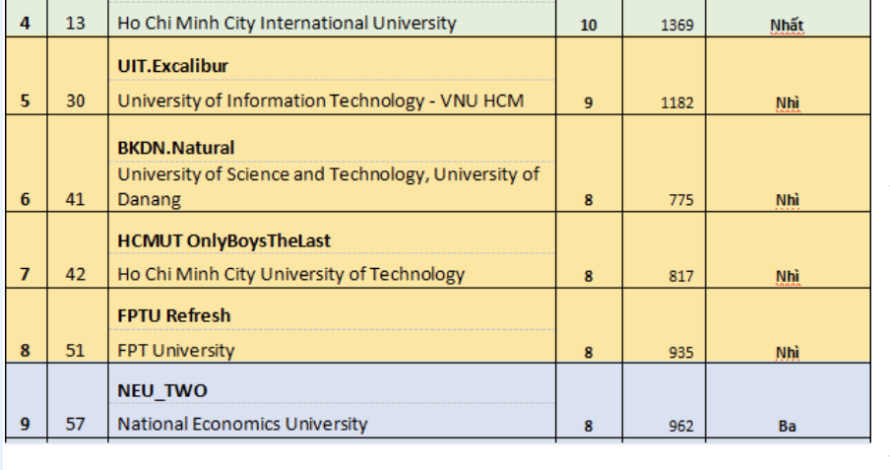Viewport: 890px width, 470px height.
Task: Select team name FPTU Refresh
Action: pyautogui.click(x=174, y=316)
